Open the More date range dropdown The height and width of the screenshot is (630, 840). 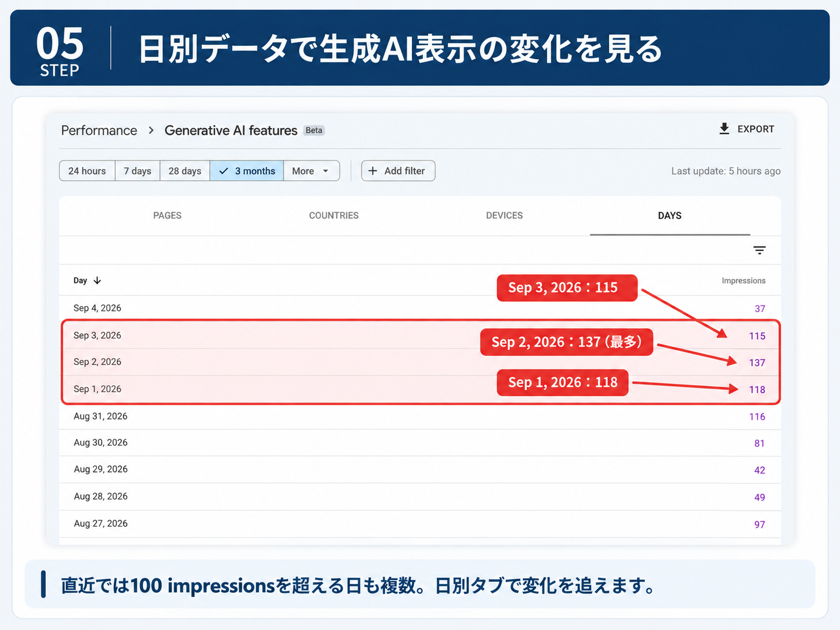click(312, 171)
